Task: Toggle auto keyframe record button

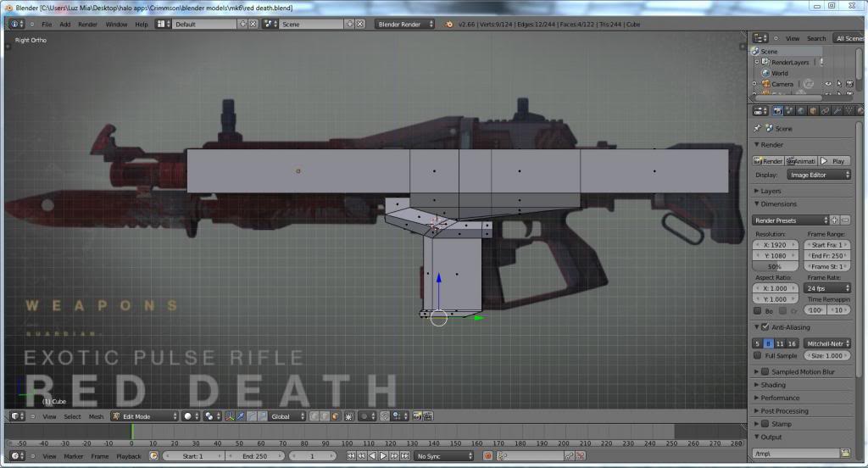Action: pyautogui.click(x=487, y=456)
